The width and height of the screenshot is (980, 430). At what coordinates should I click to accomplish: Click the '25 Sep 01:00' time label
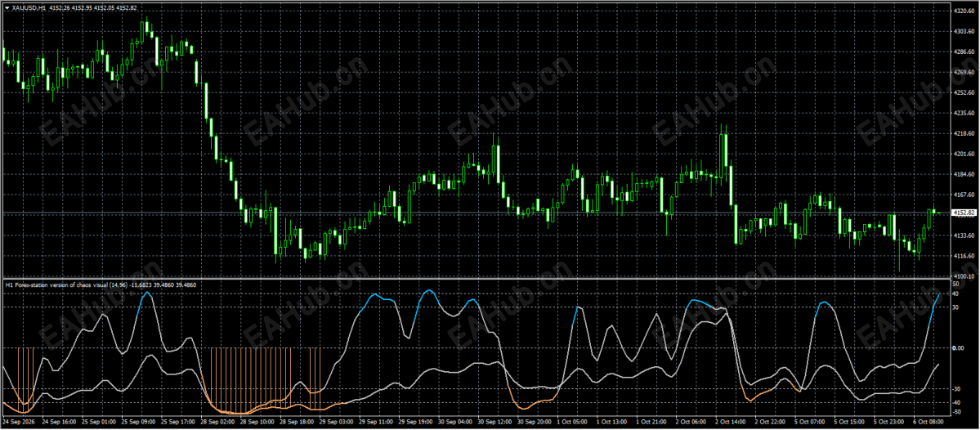[99, 422]
